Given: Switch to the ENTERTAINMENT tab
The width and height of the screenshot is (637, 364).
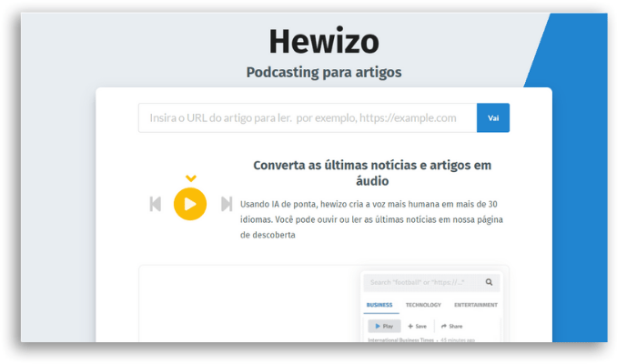Looking at the screenshot, I should tap(476, 305).
